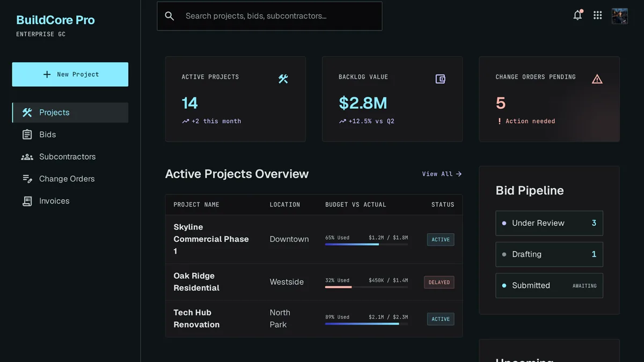Click the plus icon on New Project
644x362 pixels.
pos(47,75)
